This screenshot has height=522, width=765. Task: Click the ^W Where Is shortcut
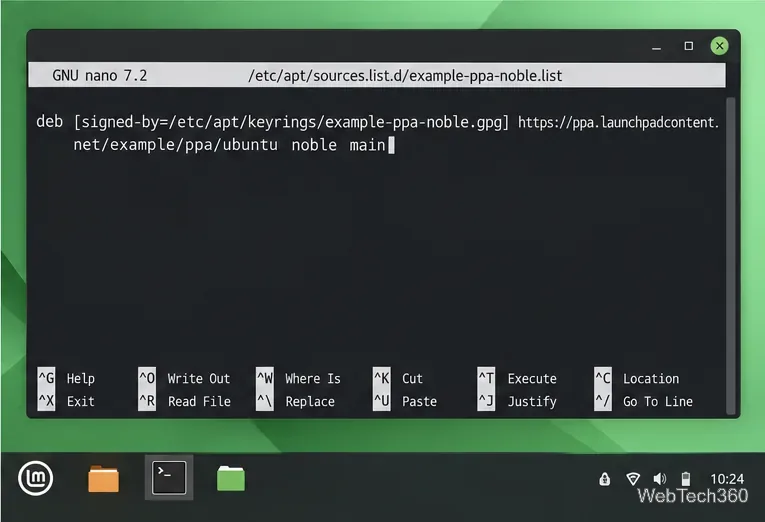pos(298,379)
